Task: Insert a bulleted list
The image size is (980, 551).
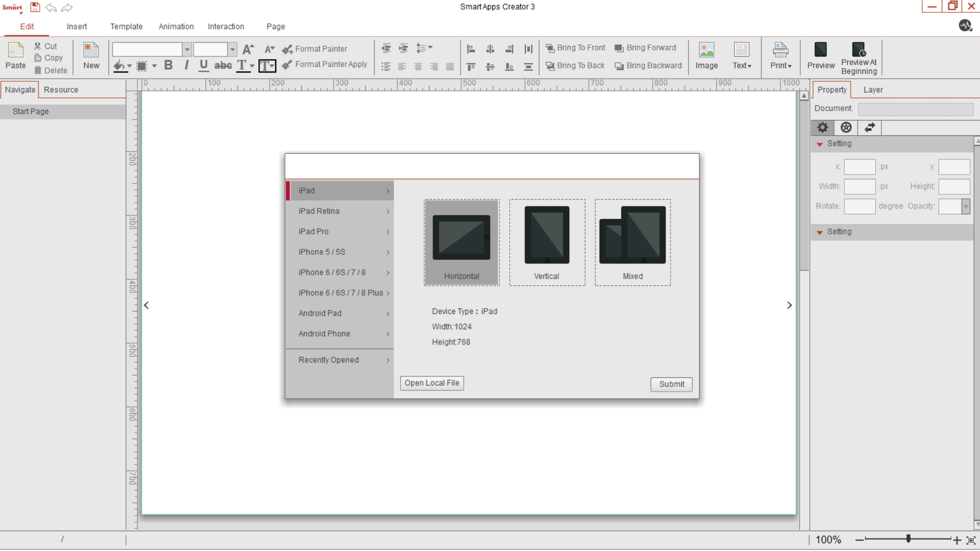Action: coord(386,66)
